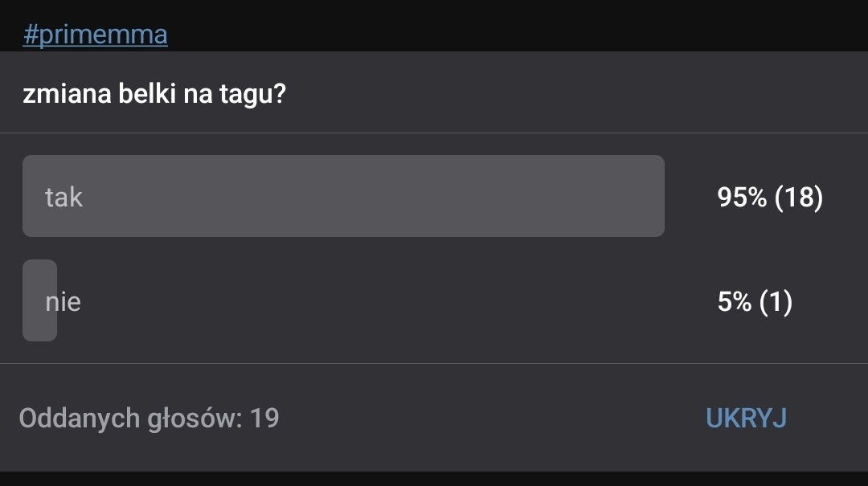Select the "nie" poll option label

64,302
